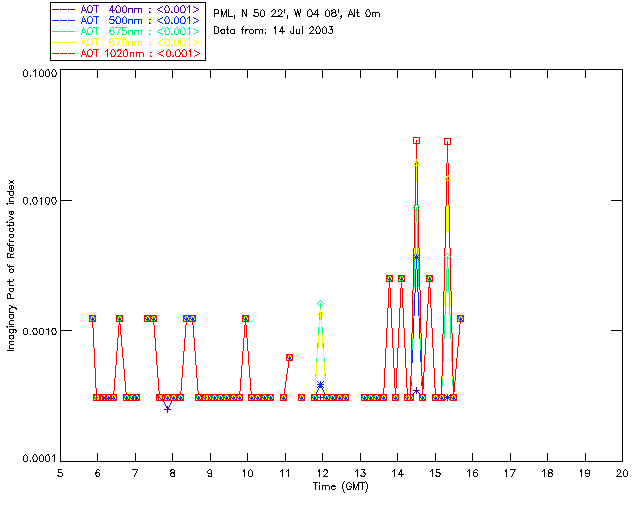This screenshot has height=512, width=640.
Task: Click the 0.0100 y-axis tick label
Action: tap(40, 201)
